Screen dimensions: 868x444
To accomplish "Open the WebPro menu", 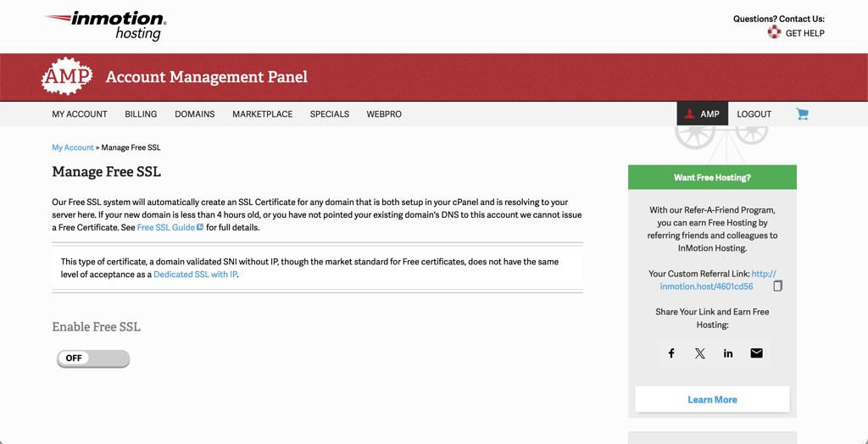I will coord(384,114).
